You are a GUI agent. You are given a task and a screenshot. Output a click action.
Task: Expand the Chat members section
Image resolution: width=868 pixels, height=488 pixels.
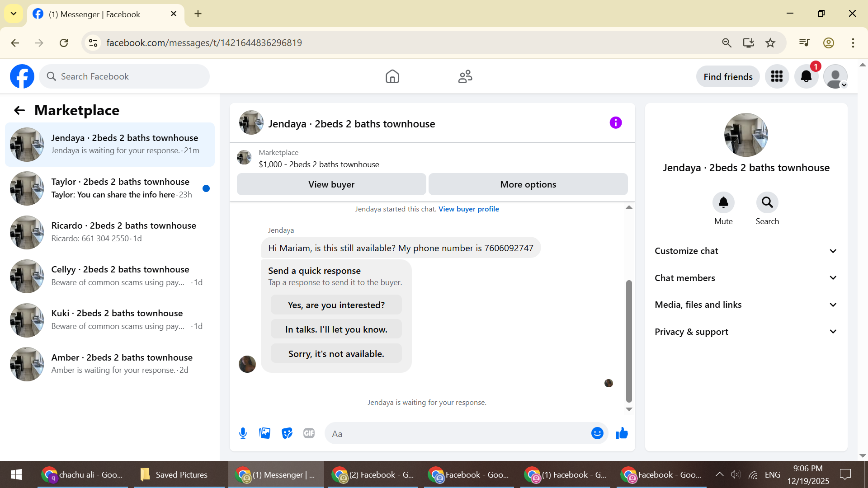coord(745,278)
